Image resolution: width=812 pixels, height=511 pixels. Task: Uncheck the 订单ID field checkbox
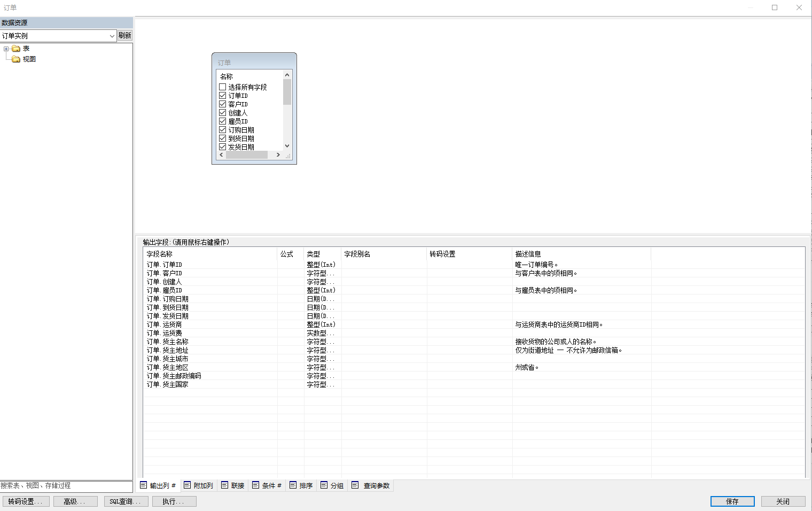223,96
